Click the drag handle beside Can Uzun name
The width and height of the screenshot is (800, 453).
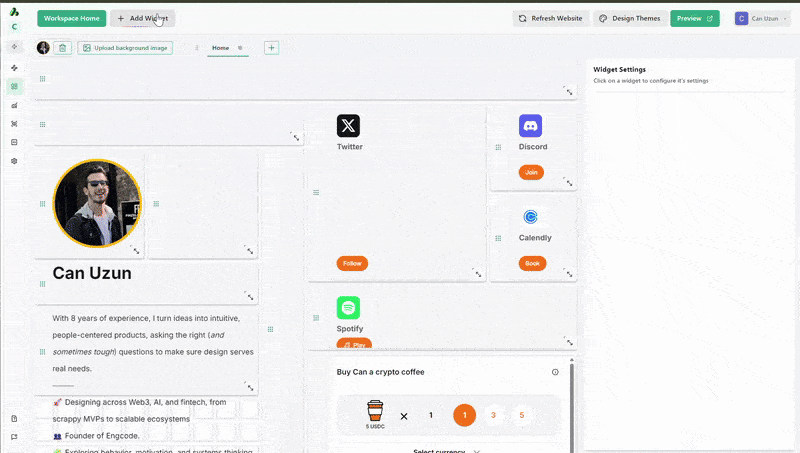(x=43, y=284)
